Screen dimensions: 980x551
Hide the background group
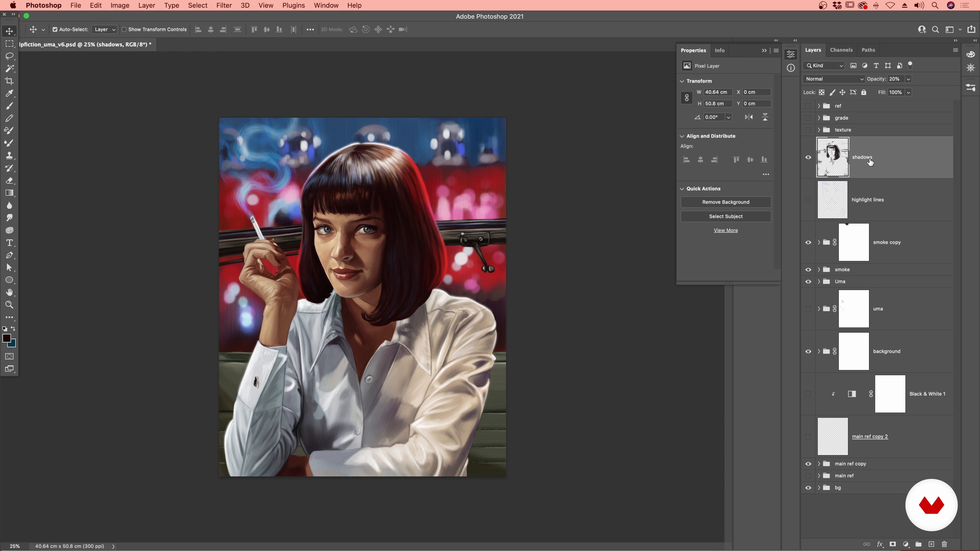tap(808, 351)
